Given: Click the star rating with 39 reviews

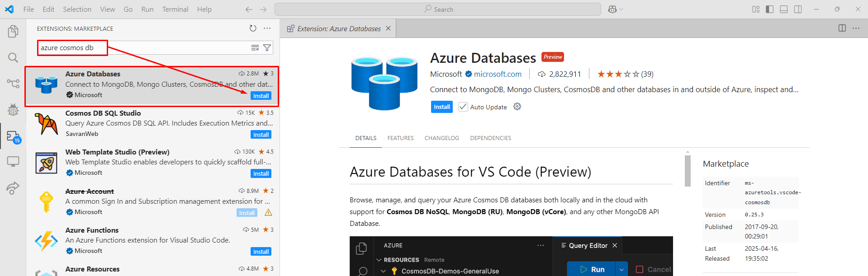Looking at the screenshot, I should coord(625,74).
